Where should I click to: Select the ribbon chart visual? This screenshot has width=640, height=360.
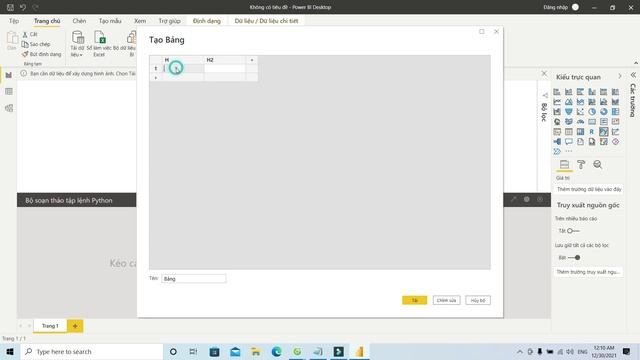(x=616, y=102)
